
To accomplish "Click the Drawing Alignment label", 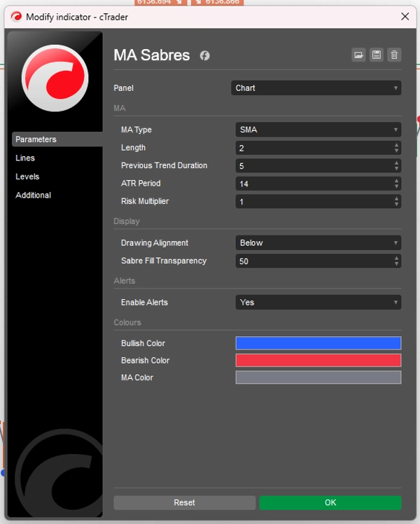I will (x=155, y=243).
